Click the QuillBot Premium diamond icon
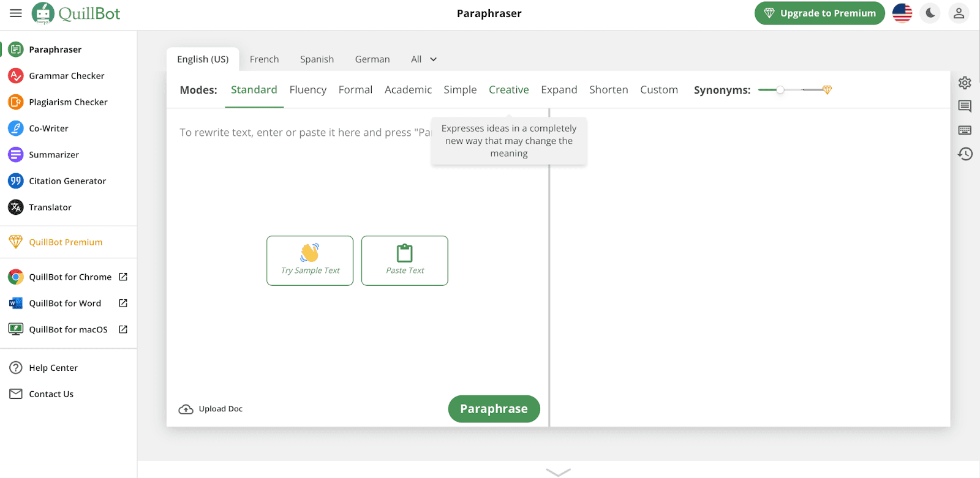This screenshot has height=478, width=980. coord(16,242)
